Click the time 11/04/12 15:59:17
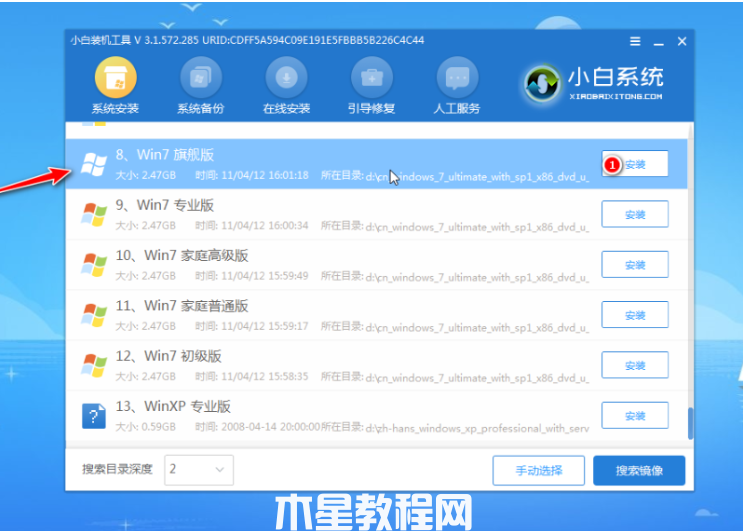This screenshot has height=531, width=743. [x=265, y=326]
